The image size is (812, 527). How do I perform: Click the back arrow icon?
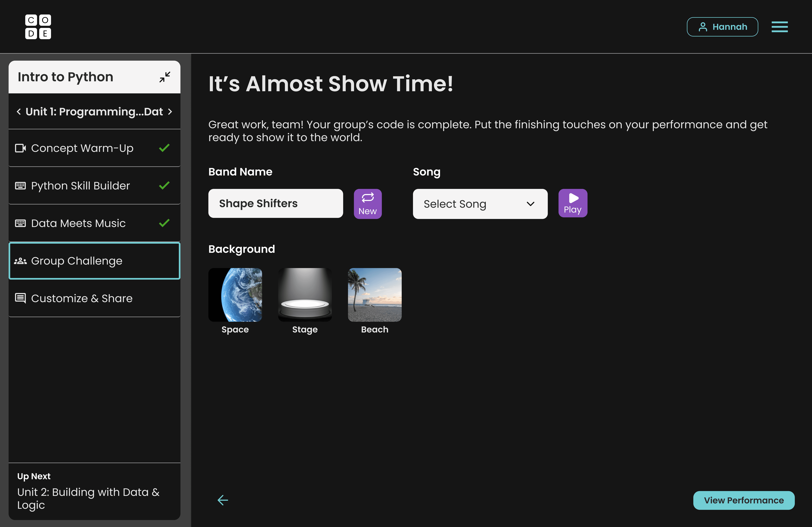coord(222,500)
